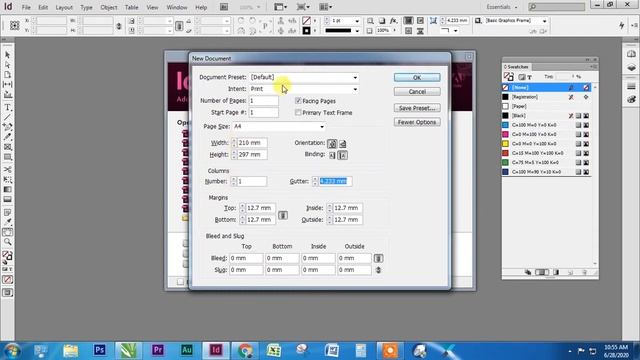Click the Cancel button
640x360 pixels.
pos(417,92)
